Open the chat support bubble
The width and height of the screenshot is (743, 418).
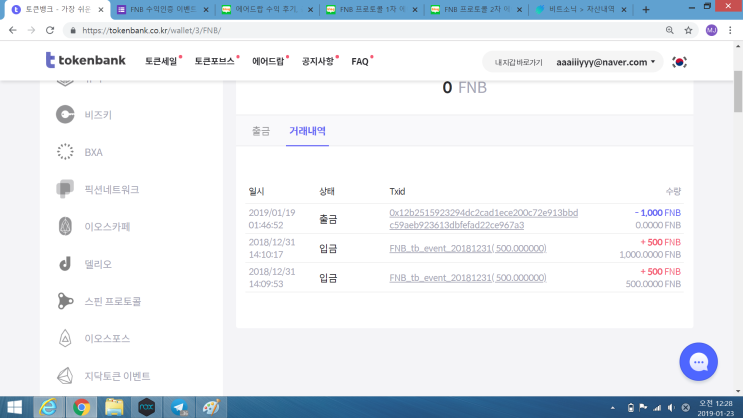click(698, 362)
